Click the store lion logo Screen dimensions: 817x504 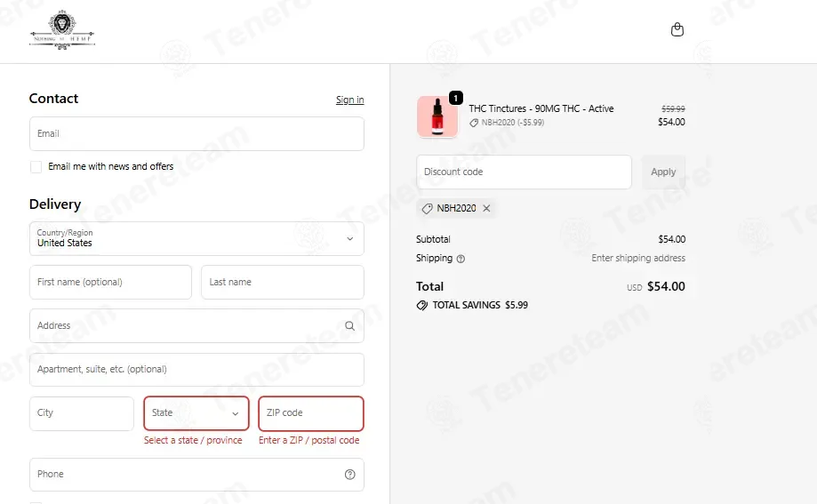(x=62, y=29)
